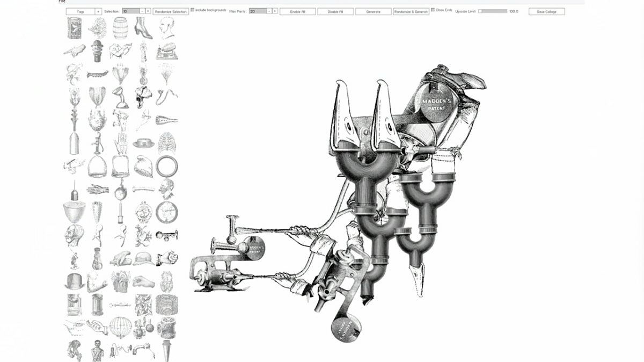Select the cone spike image in bottom row
Screen dimensions: 644x362
167,350
